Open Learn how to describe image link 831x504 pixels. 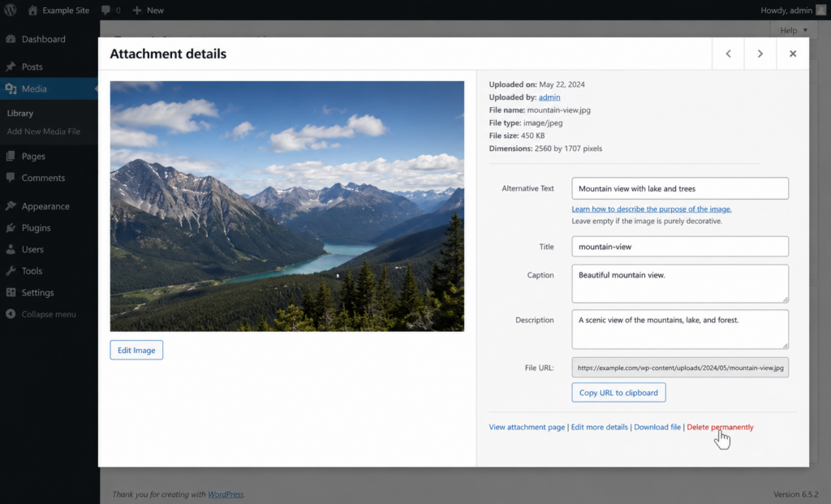click(x=652, y=209)
